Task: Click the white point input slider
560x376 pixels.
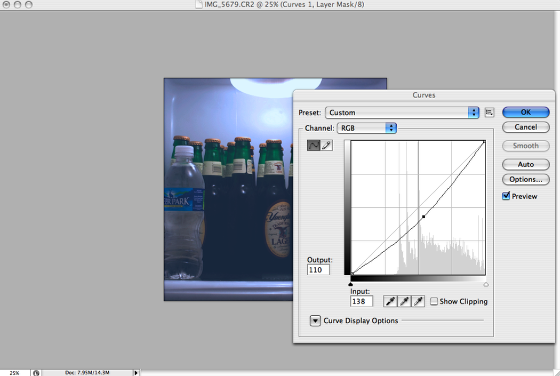Action: tap(486, 285)
